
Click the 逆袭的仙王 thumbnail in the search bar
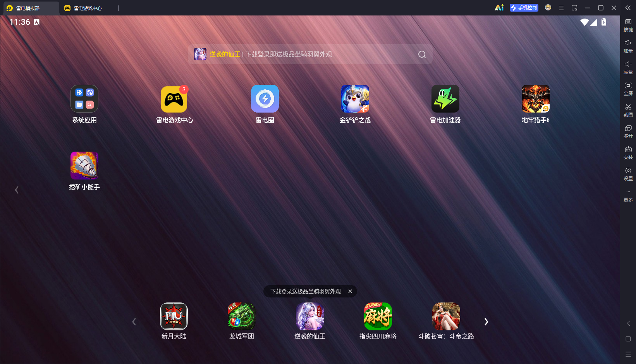pyautogui.click(x=200, y=54)
